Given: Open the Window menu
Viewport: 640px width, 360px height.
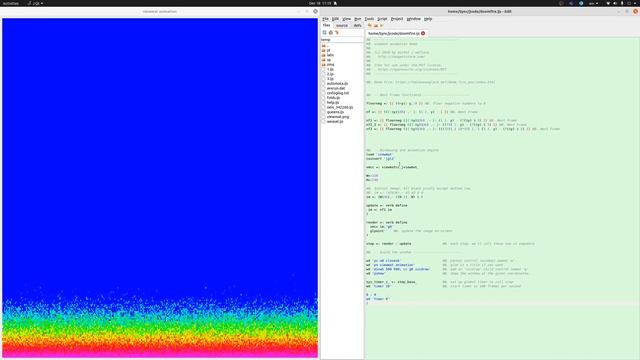Looking at the screenshot, I should coord(413,19).
